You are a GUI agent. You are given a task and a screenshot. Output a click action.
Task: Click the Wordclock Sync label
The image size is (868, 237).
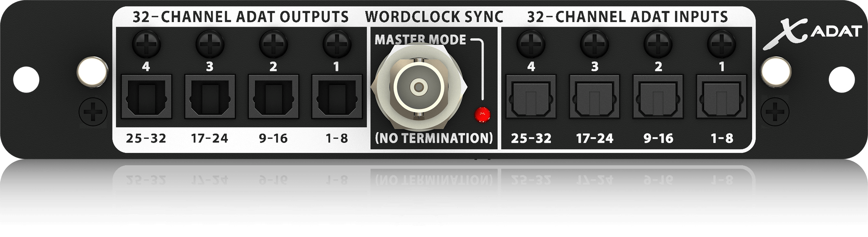[x=434, y=17]
